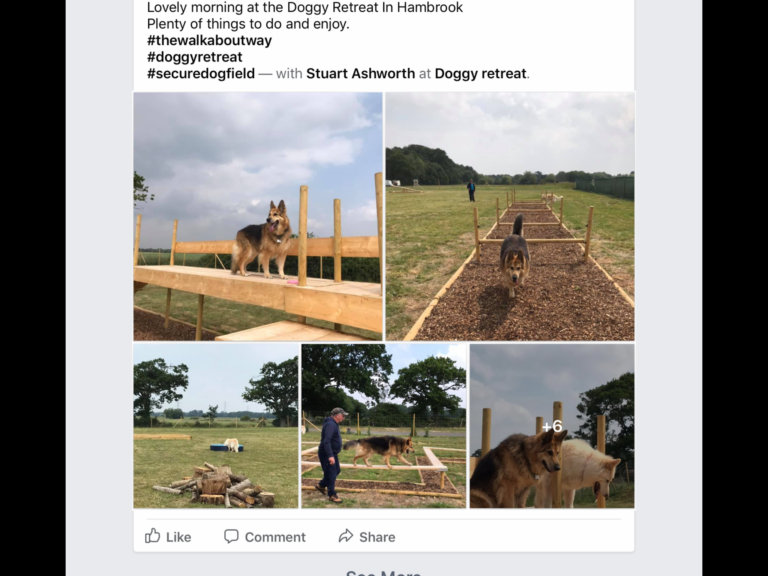Open the Doggy retreat location link
Screen dimensions: 768x576
pos(480,73)
